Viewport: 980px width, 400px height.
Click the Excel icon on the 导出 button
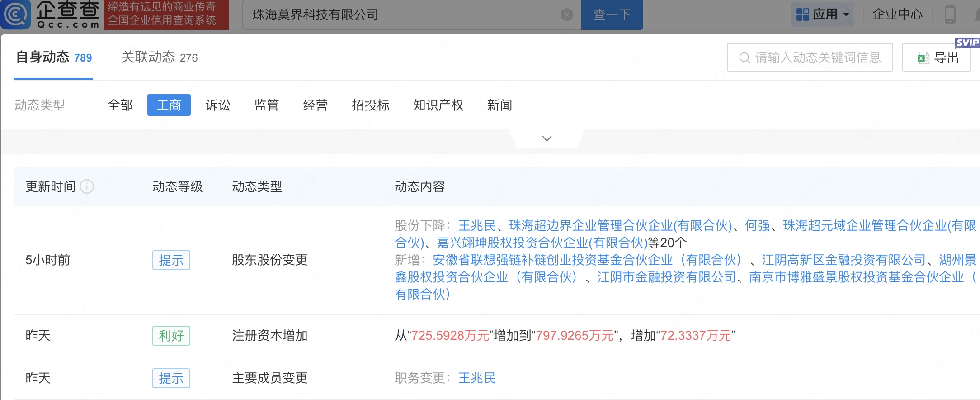[923, 58]
